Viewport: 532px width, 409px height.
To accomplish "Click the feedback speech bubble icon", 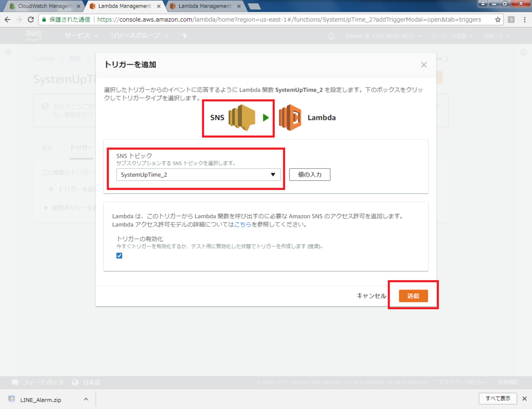I will click(x=15, y=382).
